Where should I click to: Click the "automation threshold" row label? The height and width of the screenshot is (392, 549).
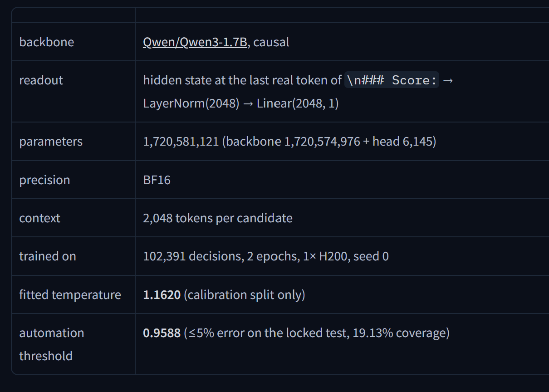click(52, 344)
